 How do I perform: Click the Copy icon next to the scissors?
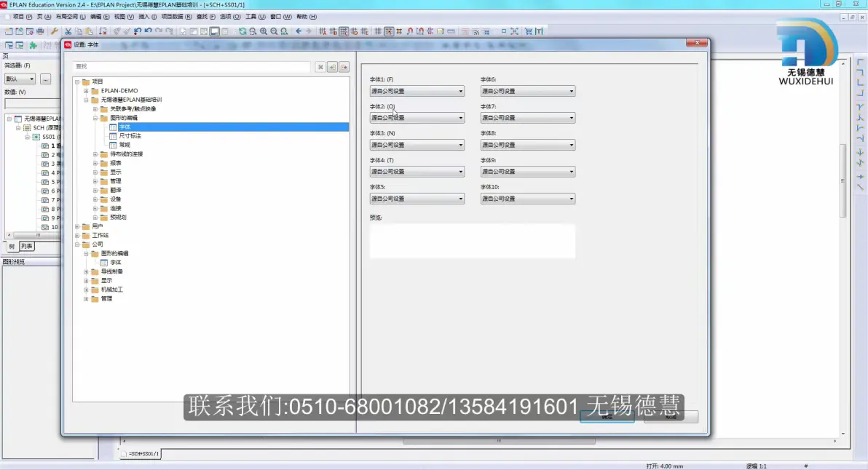pyautogui.click(x=79, y=31)
